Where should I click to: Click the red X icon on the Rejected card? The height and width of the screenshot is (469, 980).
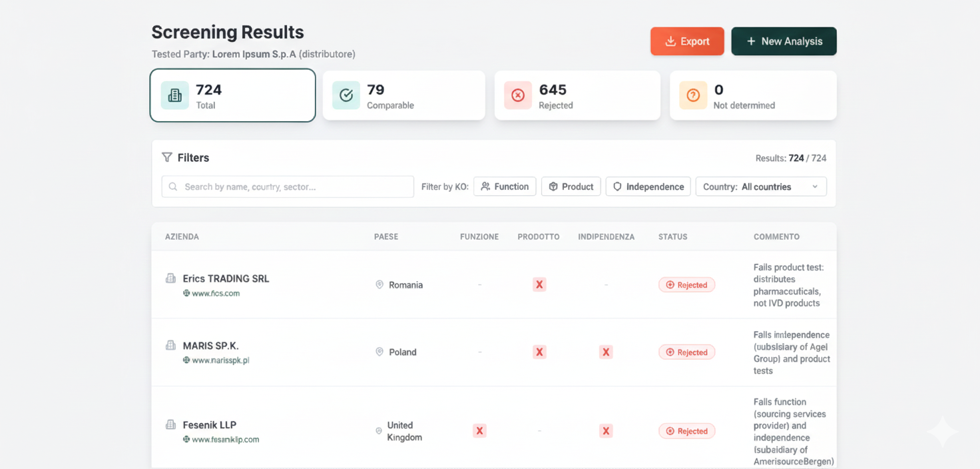pyautogui.click(x=518, y=95)
